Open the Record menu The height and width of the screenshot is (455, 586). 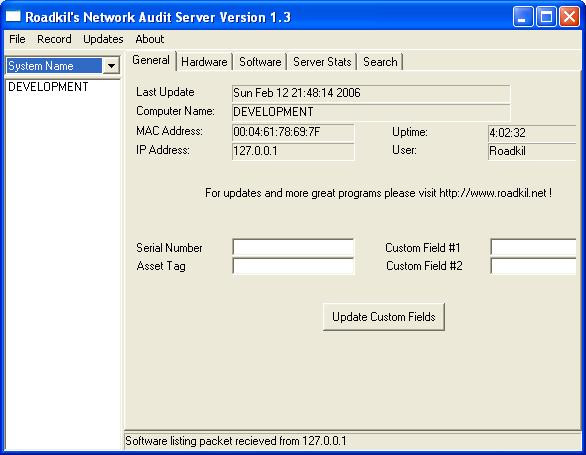(x=54, y=39)
